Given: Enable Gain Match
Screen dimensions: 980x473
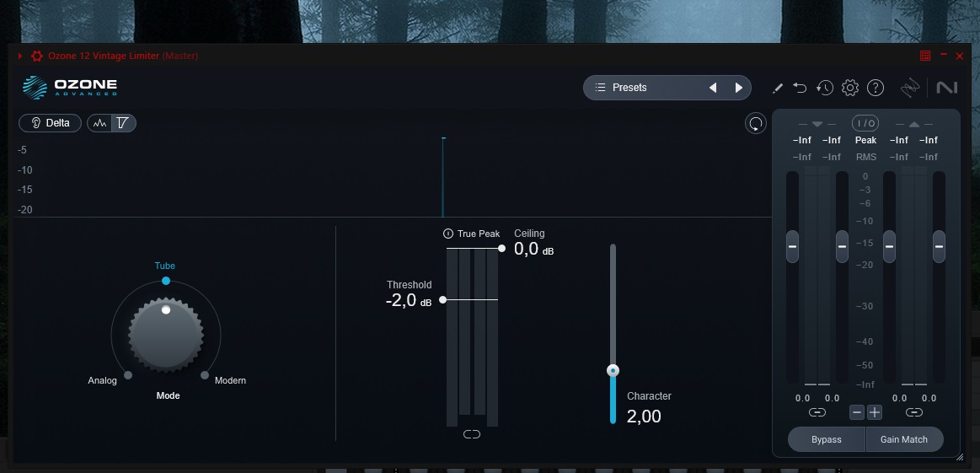Looking at the screenshot, I should point(904,439).
